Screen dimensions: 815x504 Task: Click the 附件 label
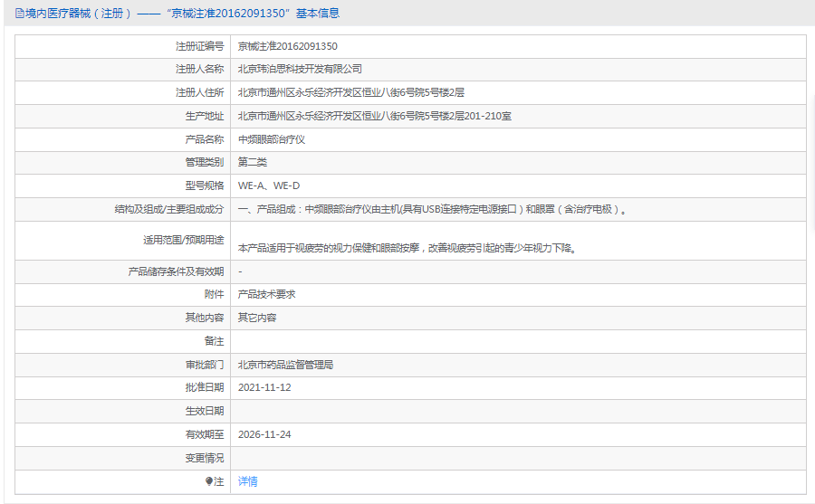click(x=214, y=295)
